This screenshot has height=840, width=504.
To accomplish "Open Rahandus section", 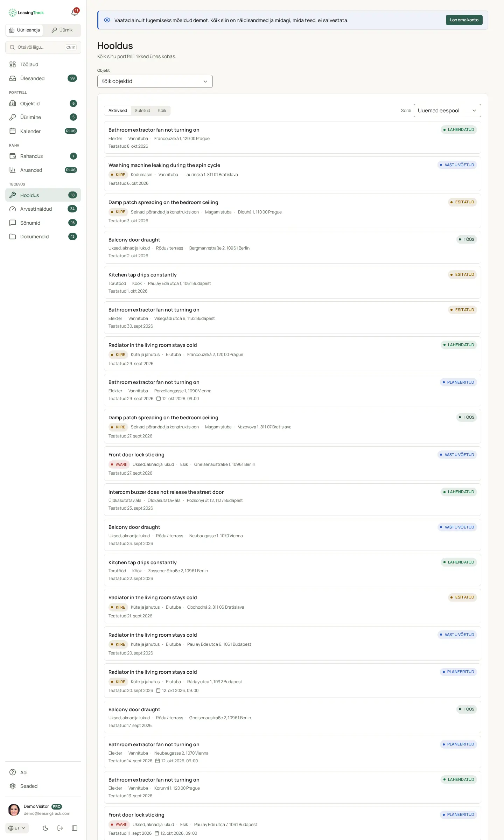I will [43, 156].
